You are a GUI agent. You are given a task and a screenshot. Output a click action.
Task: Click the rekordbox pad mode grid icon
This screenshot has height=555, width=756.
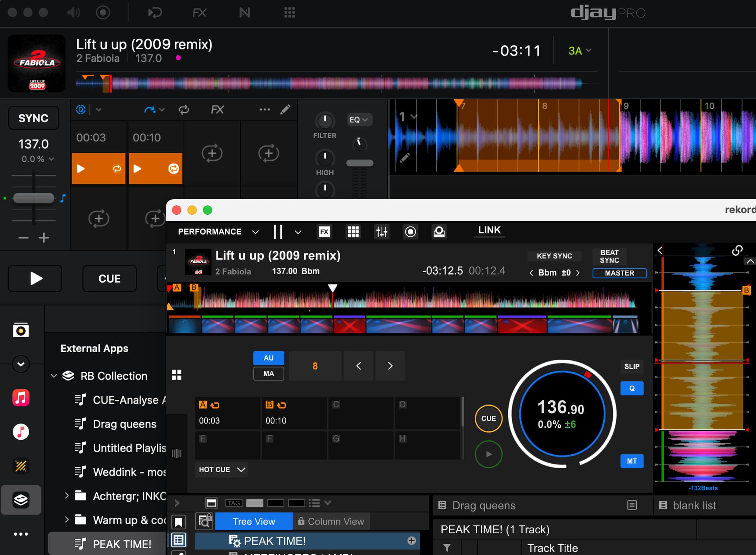coord(177,375)
